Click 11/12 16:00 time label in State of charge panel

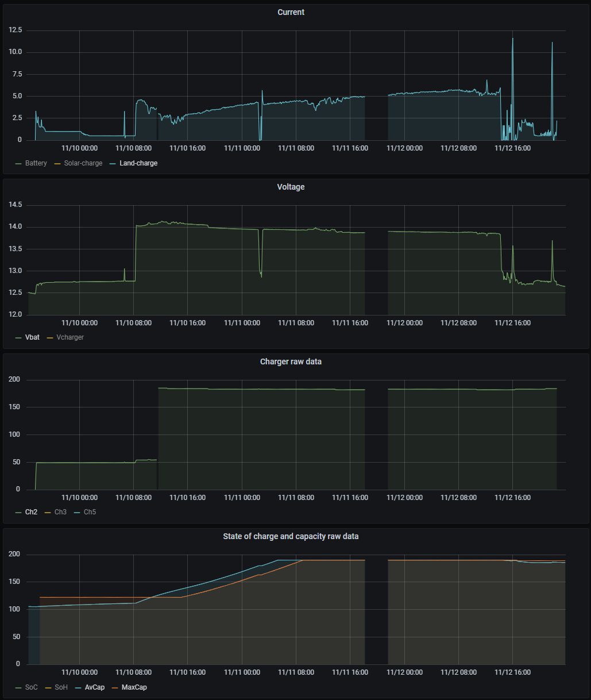point(513,672)
